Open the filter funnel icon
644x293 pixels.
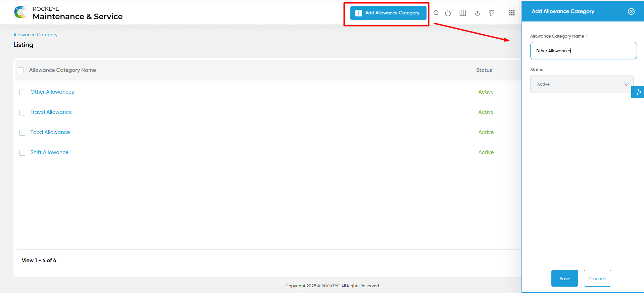[491, 13]
